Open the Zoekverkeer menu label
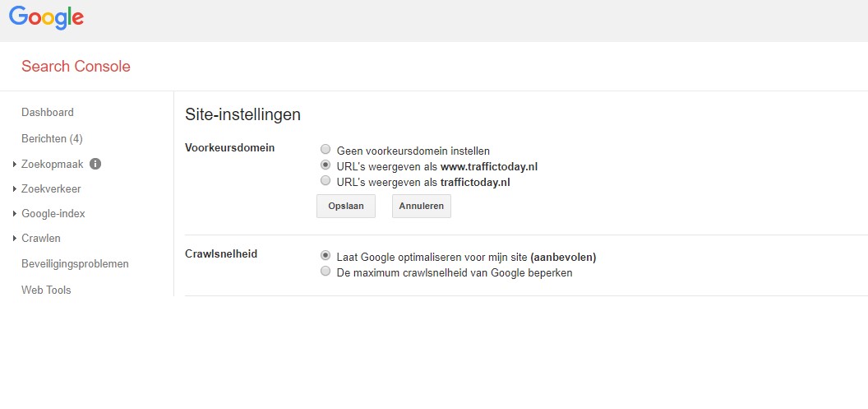Screen dimensions: 868x409 point(51,189)
